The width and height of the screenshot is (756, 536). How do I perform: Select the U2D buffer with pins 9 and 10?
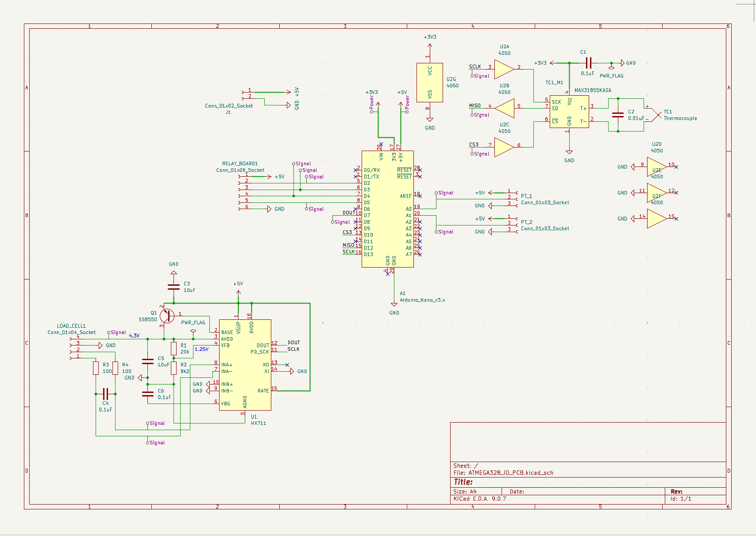pyautogui.click(x=656, y=167)
